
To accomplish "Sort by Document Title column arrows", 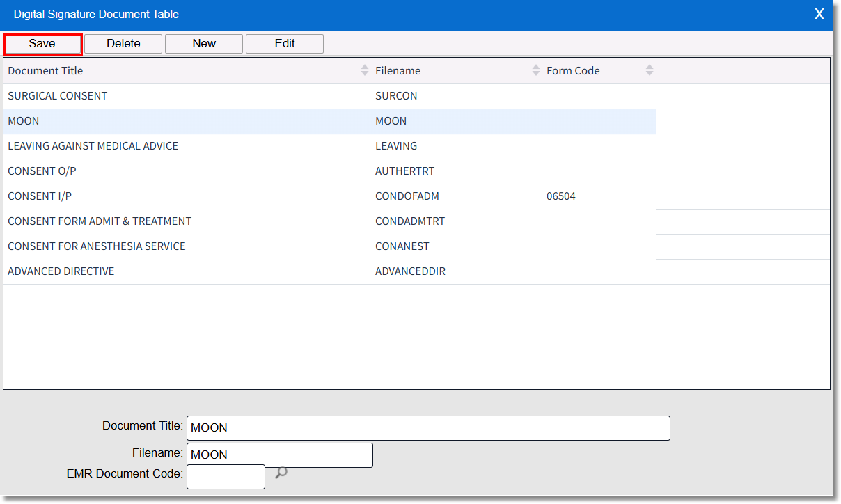I will click(365, 70).
